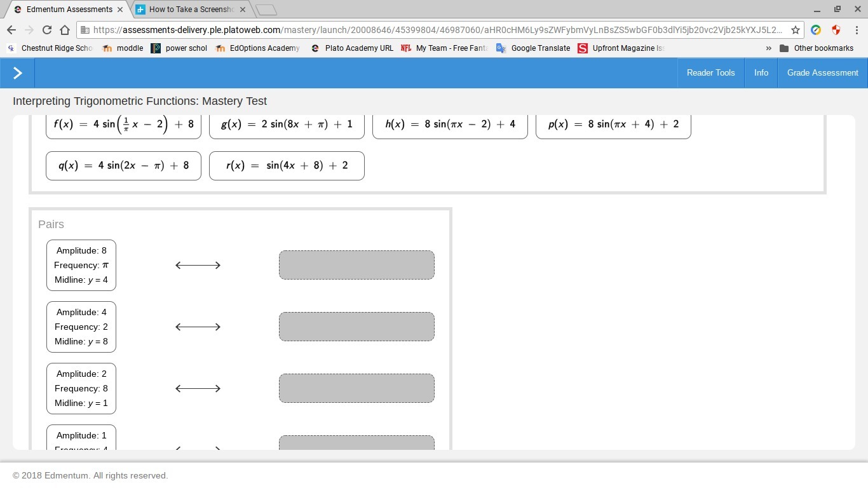Screen dimensions: 868x488
Task: Click the Amplitude: 1 pair card
Action: click(x=81, y=438)
